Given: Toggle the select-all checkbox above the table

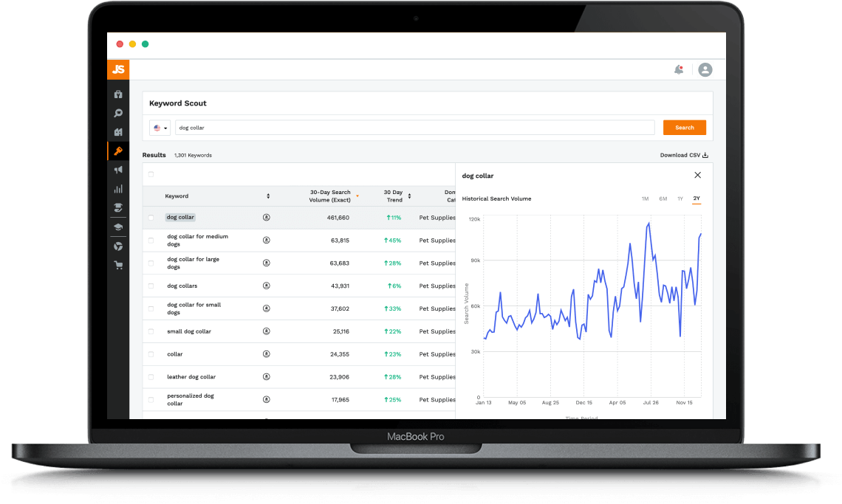Looking at the screenshot, I should point(151,174).
